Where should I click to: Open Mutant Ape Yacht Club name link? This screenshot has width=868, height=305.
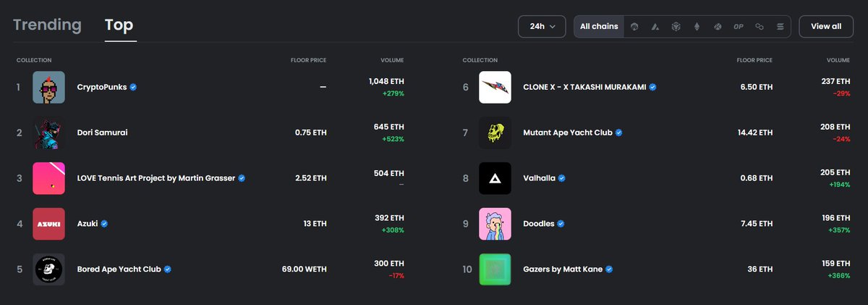coord(568,133)
